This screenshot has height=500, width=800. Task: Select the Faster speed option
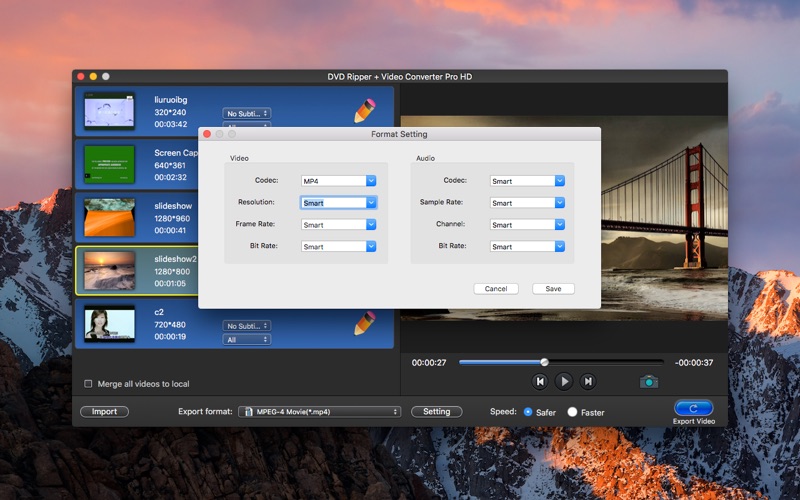click(572, 411)
